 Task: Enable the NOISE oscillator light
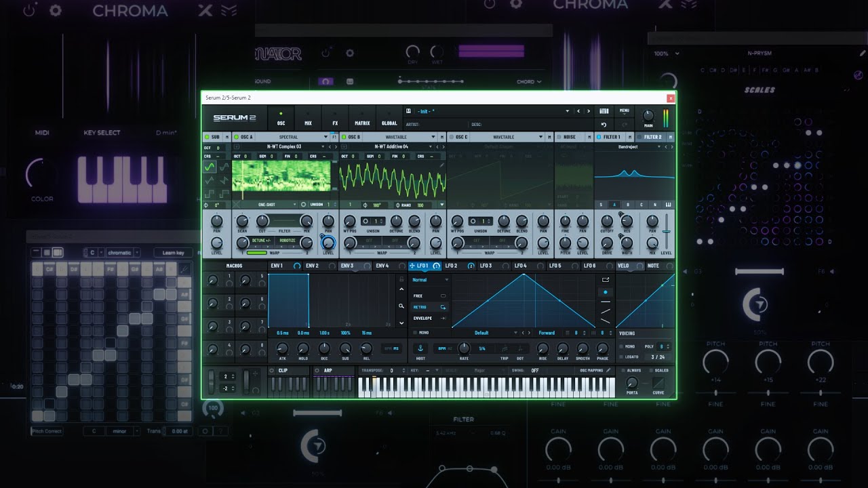coord(559,137)
